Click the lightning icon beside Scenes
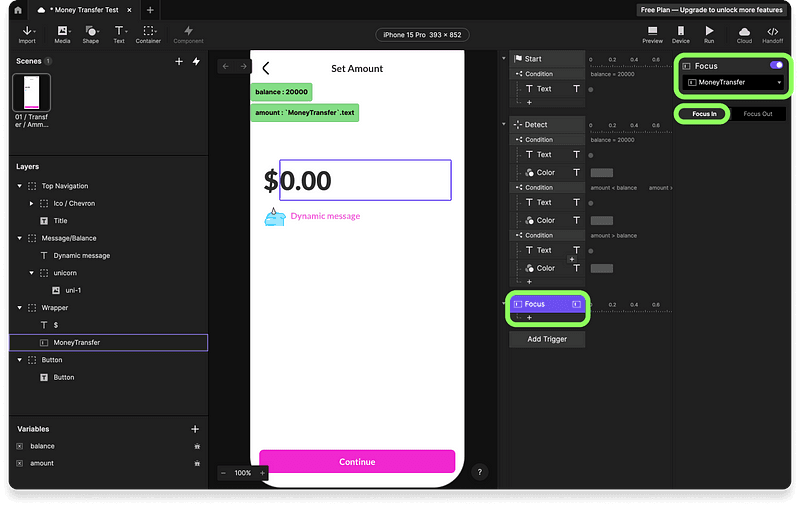This screenshot has height=507, width=800. point(196,61)
